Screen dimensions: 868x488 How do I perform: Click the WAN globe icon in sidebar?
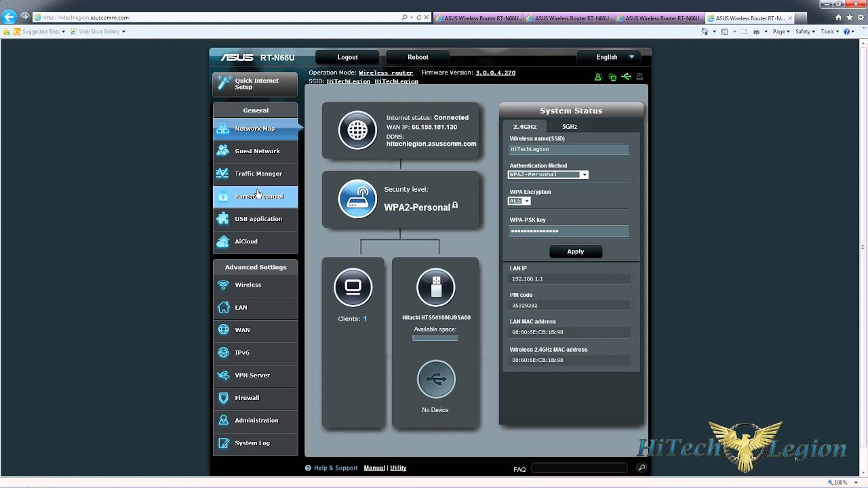(223, 330)
